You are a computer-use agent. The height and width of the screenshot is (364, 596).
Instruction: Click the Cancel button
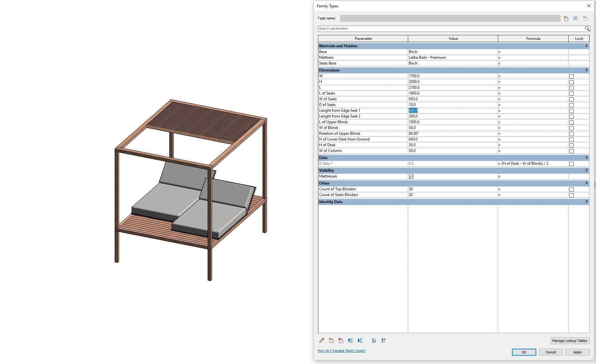[x=551, y=352]
